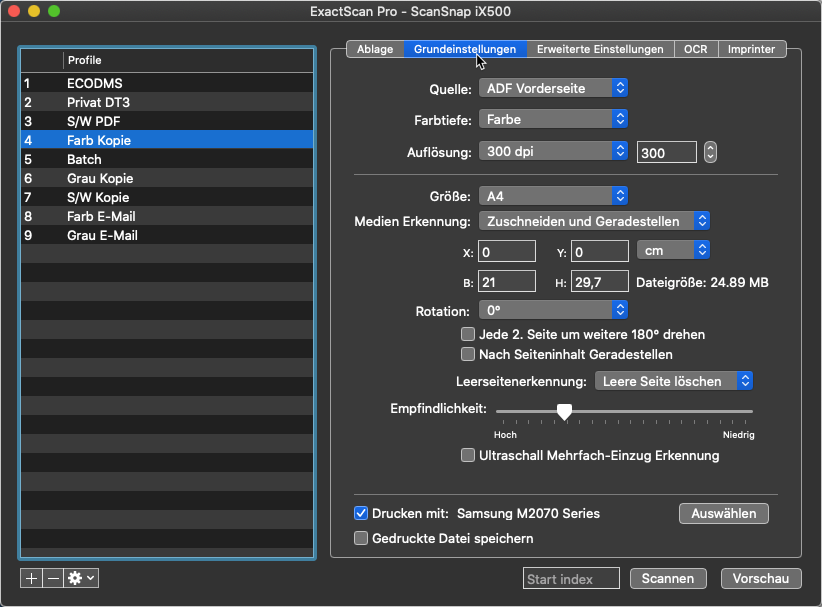The width and height of the screenshot is (822, 607).
Task: Open the gear actions menu below profiles
Action: [80, 578]
